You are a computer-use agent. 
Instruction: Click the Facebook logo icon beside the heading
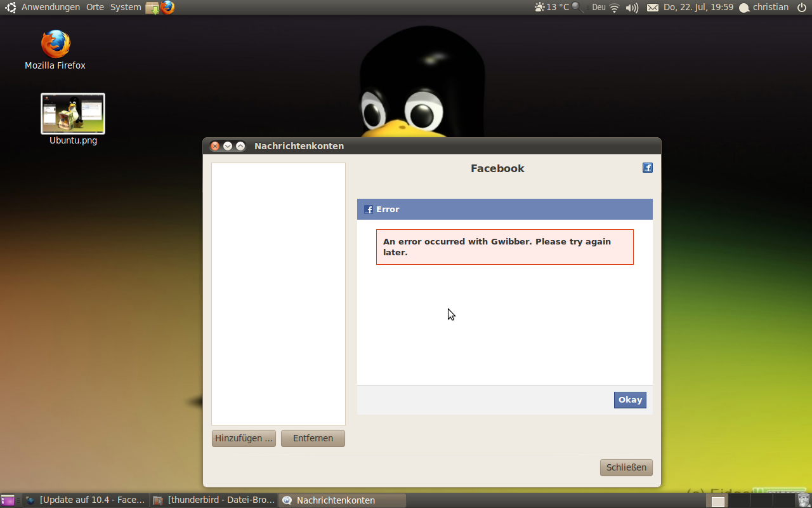pyautogui.click(x=647, y=168)
